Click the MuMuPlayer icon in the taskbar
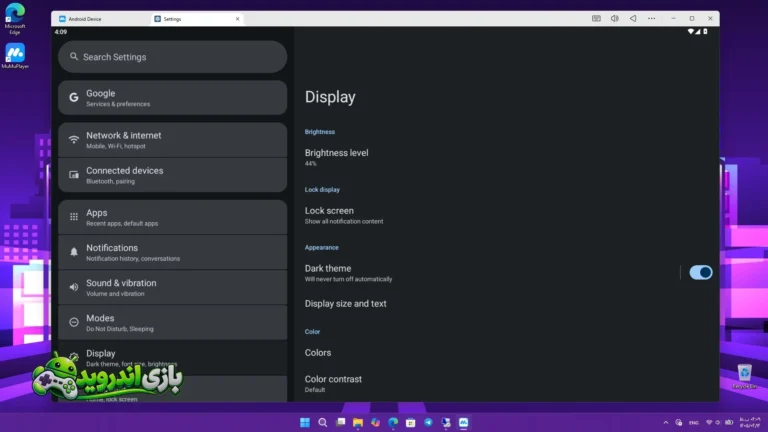The height and width of the screenshot is (432, 768). pyautogui.click(x=464, y=422)
